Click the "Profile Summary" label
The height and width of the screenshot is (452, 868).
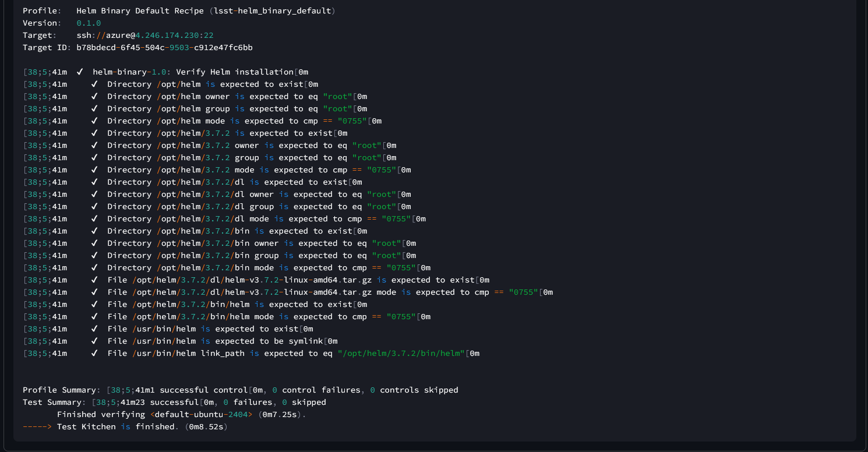click(x=62, y=390)
